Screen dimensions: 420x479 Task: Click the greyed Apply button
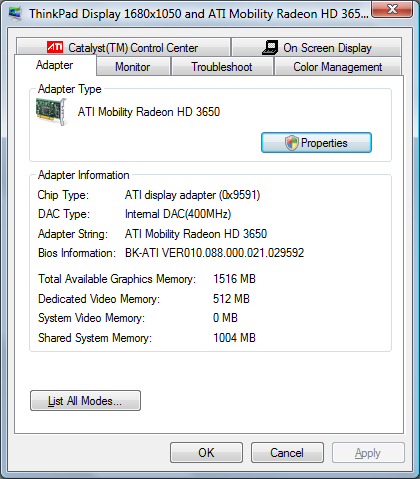pos(368,453)
